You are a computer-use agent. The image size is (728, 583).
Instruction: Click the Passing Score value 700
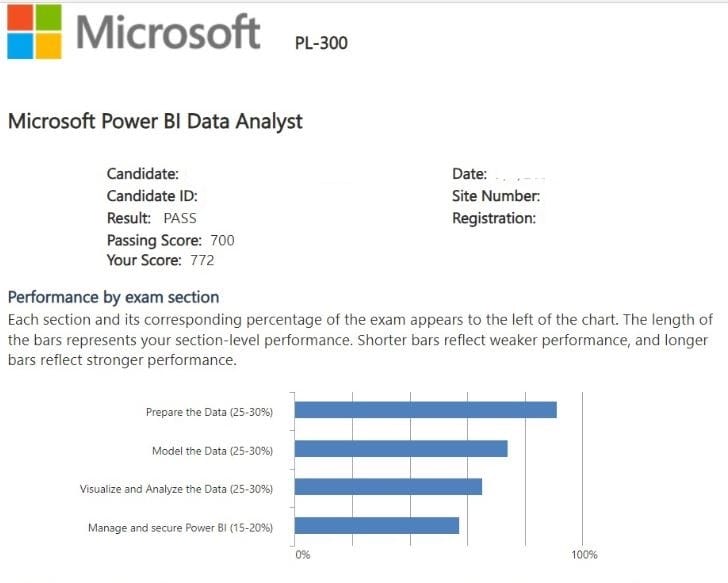222,240
